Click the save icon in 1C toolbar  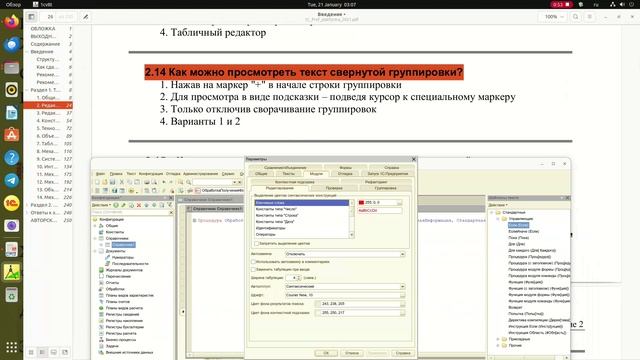click(x=113, y=182)
